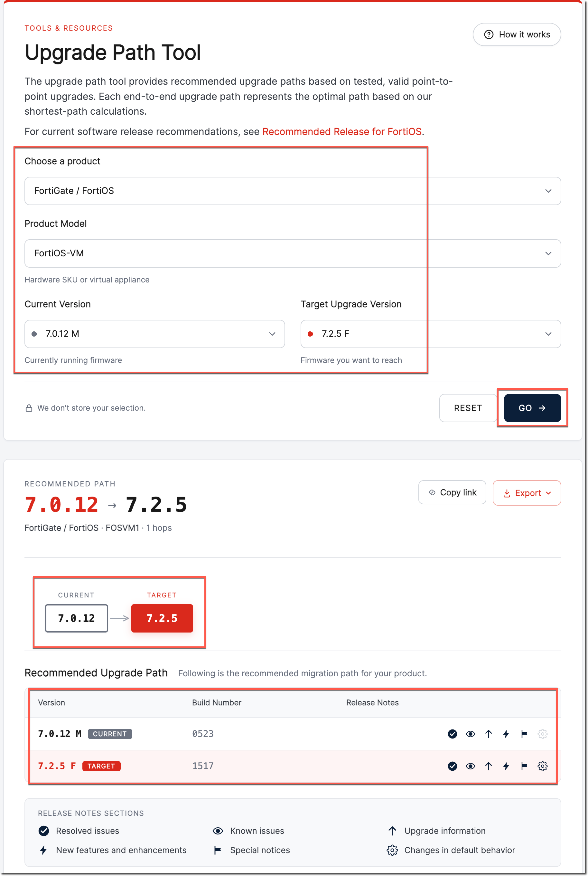
Task: Click the New features legend lightning icon
Action: pyautogui.click(x=43, y=850)
